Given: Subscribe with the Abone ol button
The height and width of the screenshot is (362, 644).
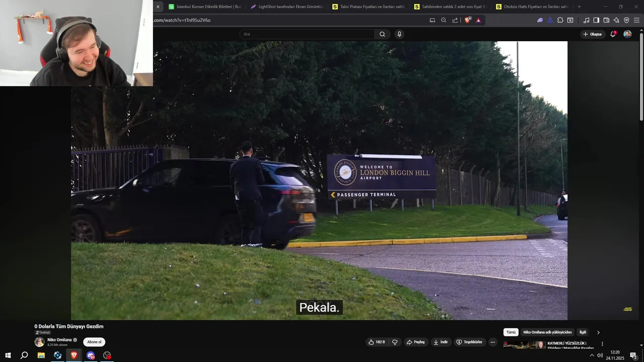Looking at the screenshot, I should point(94,342).
